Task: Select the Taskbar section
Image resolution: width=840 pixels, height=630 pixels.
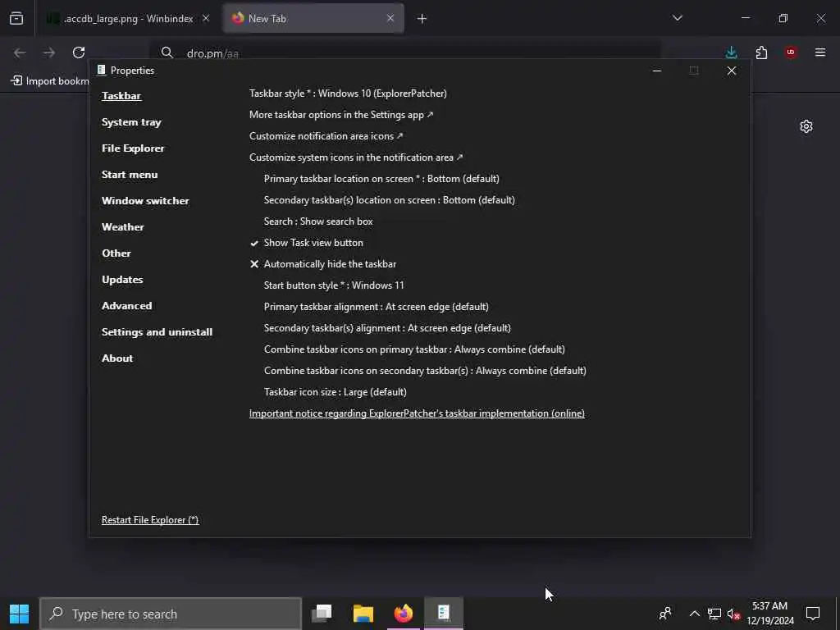Action: [121, 96]
